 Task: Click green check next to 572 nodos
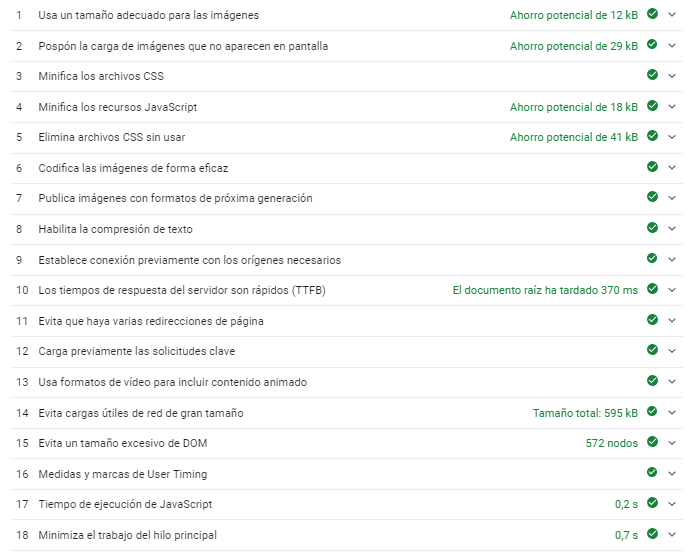[x=652, y=443]
